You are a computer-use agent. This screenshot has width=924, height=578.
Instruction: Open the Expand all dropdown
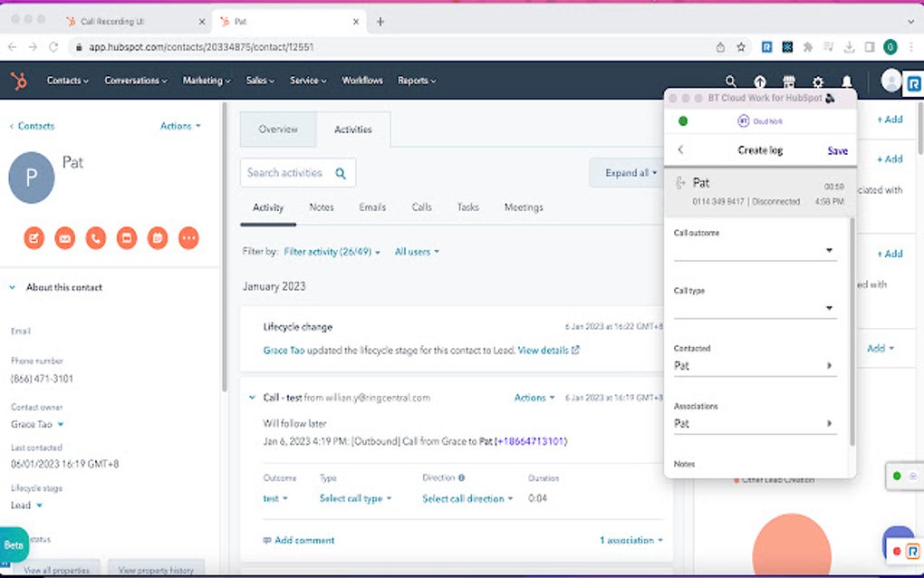point(630,173)
